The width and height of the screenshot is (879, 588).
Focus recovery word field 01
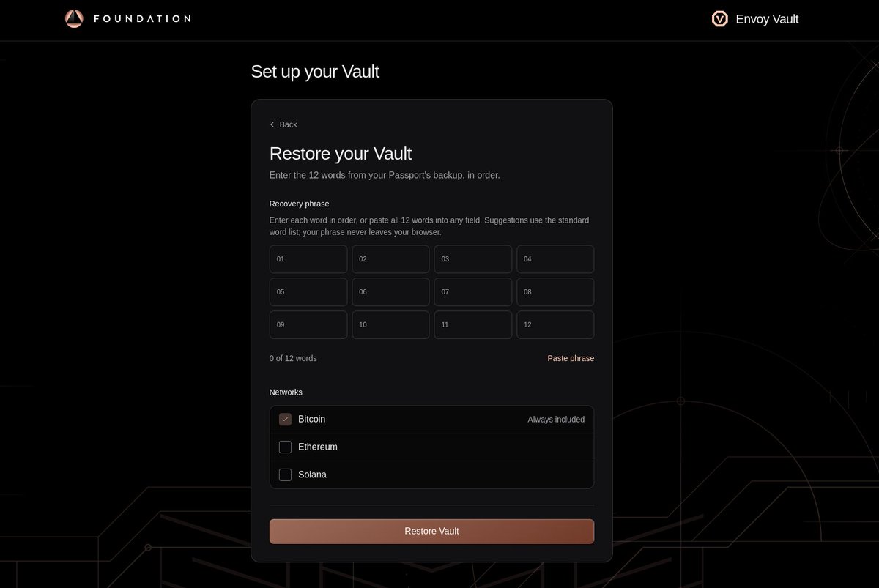pyautogui.click(x=308, y=259)
